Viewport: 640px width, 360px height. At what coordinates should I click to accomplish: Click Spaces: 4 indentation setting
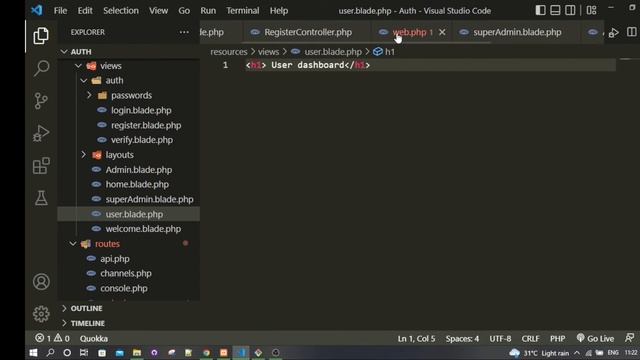[x=462, y=339]
